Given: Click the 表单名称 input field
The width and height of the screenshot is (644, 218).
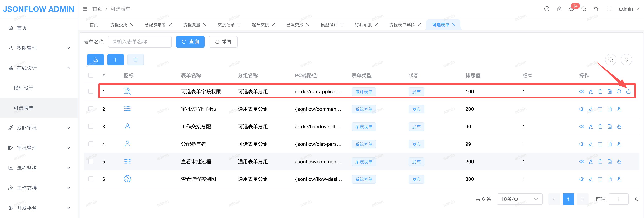Looking at the screenshot, I should 140,42.
